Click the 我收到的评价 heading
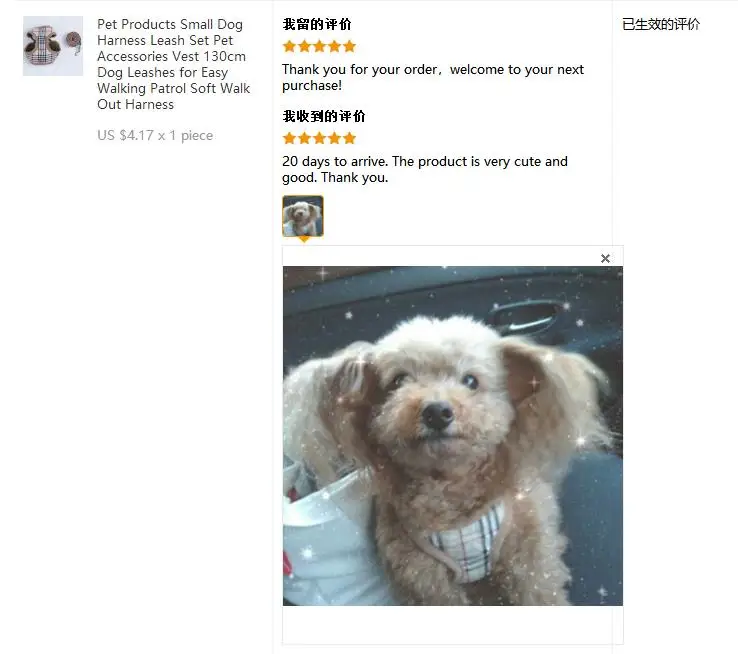The width and height of the screenshot is (738, 654). coord(324,116)
